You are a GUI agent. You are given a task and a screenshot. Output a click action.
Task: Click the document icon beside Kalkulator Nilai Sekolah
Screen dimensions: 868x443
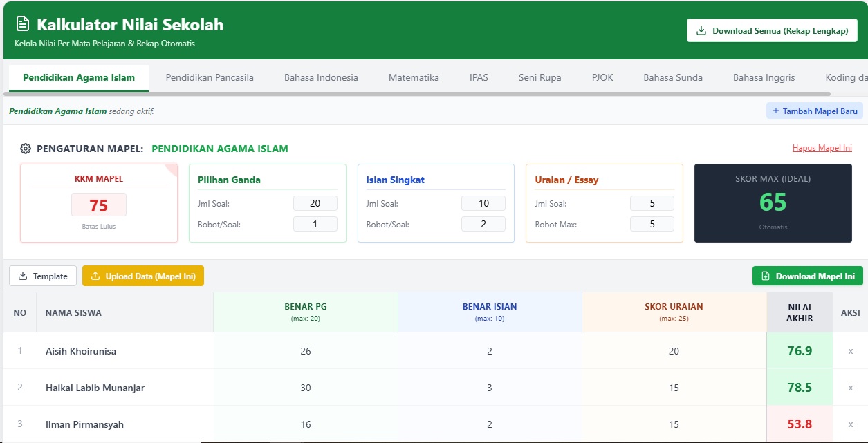(x=23, y=24)
